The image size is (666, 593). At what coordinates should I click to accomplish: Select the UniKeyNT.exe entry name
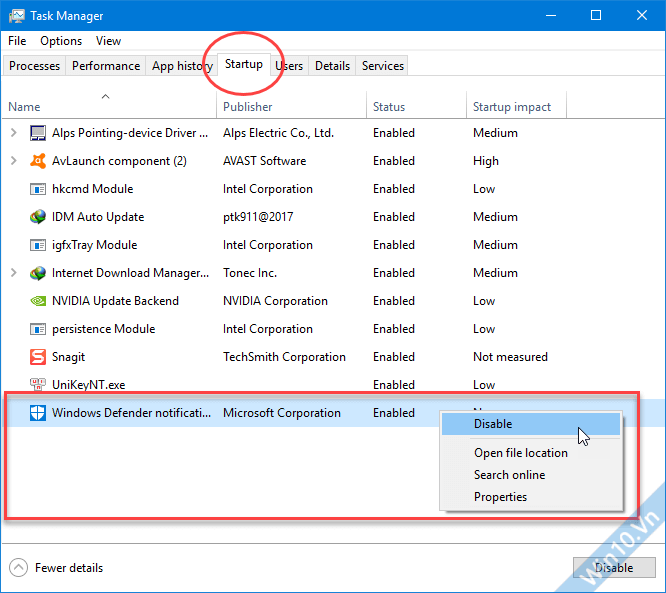point(88,385)
